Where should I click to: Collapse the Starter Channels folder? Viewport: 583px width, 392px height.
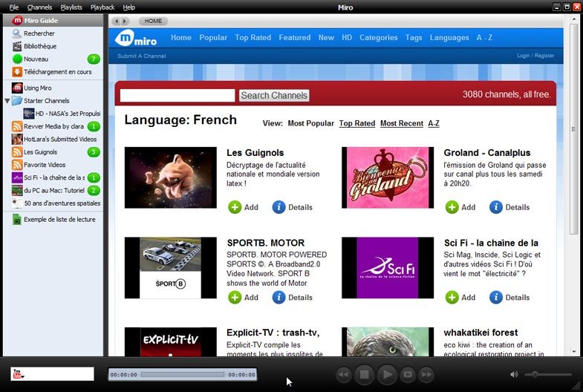7,101
